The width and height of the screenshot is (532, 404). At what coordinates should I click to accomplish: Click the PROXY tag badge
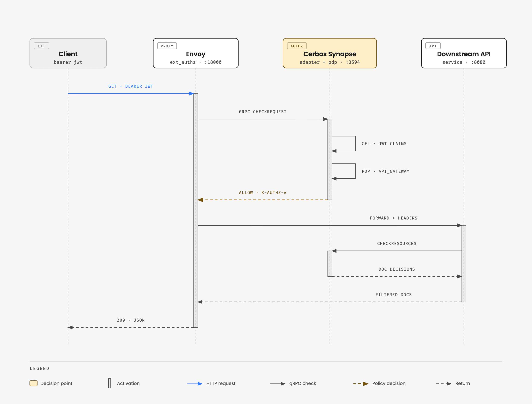pos(167,46)
